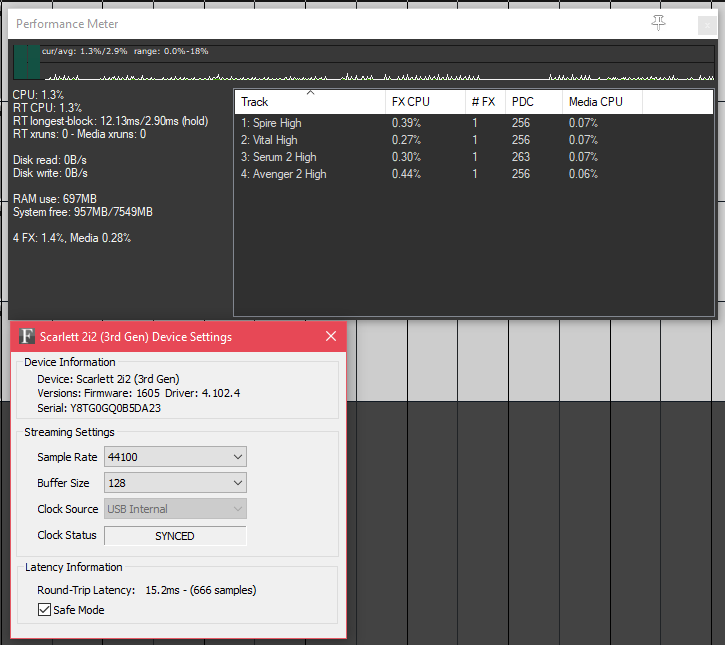Sort by the FX CPU column header

pos(425,102)
